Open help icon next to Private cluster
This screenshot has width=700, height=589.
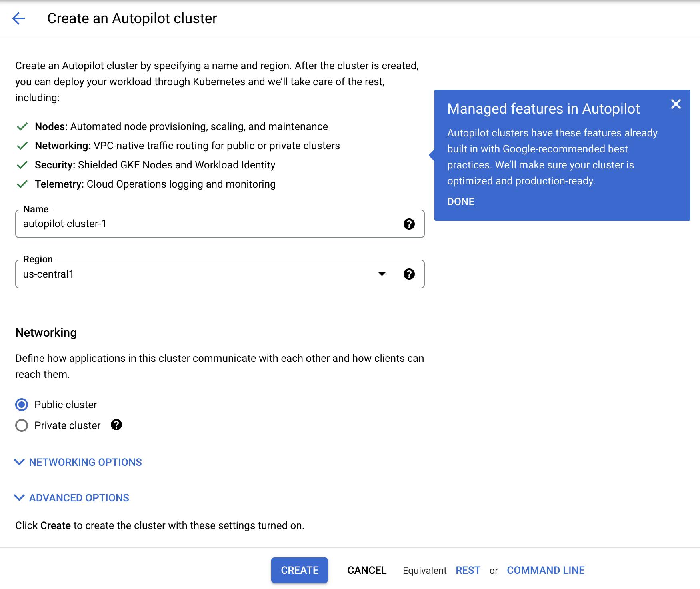click(116, 425)
